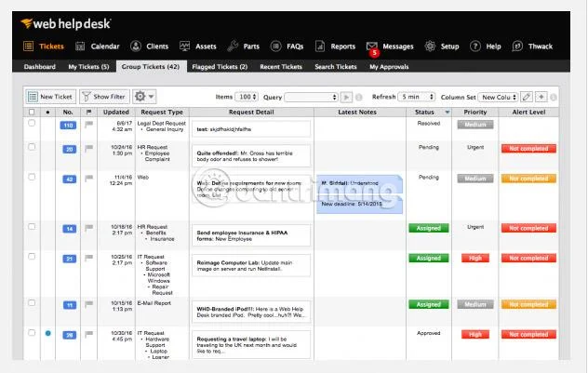Click the Show Filter button

[104, 97]
